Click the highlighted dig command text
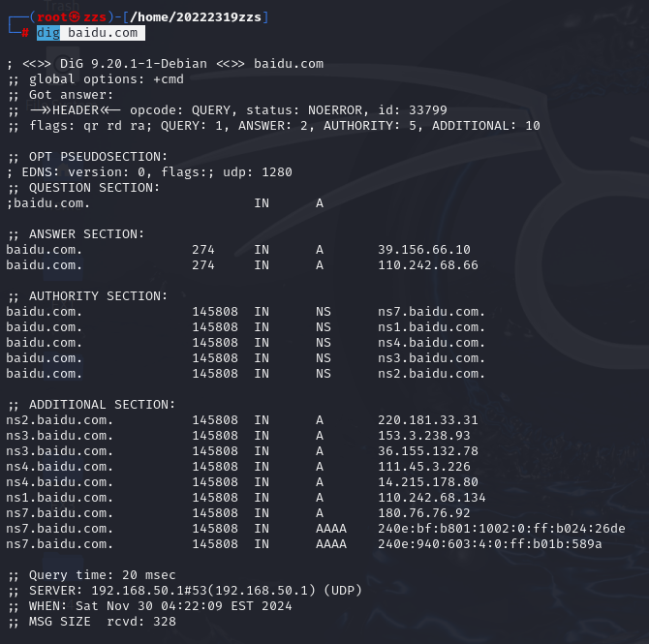The height and width of the screenshot is (644, 649). (x=48, y=33)
